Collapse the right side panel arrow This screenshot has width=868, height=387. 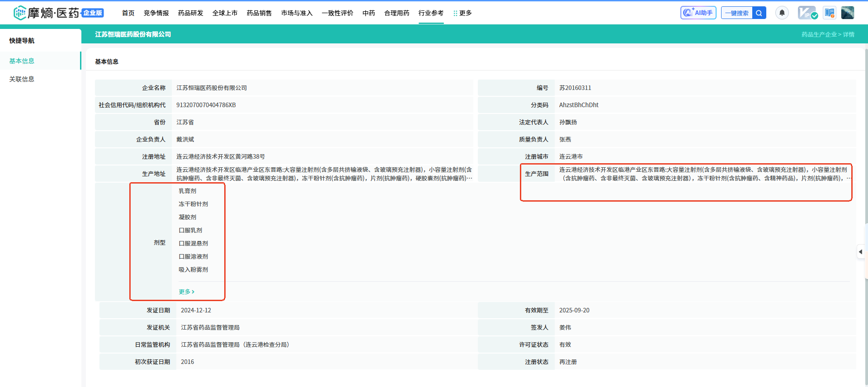pyautogui.click(x=861, y=252)
